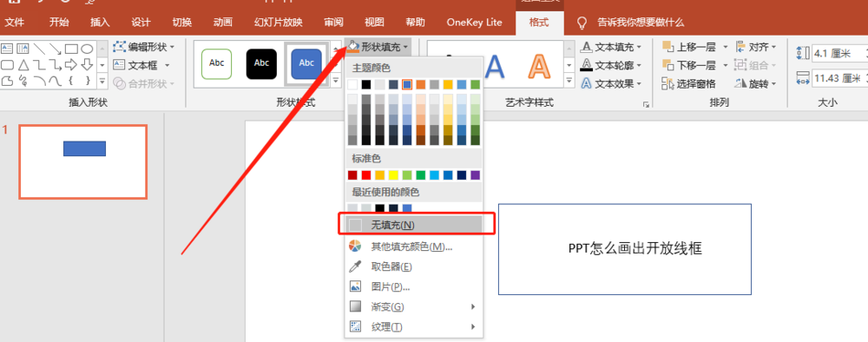Screen dimensions: 868x342
Task: Select slide 1 thumbnail
Action: [x=83, y=161]
